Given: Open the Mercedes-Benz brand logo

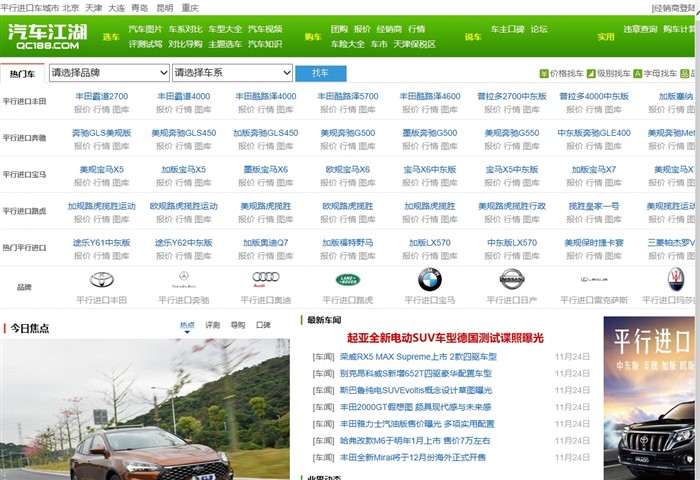Looking at the screenshot, I should coord(184,280).
